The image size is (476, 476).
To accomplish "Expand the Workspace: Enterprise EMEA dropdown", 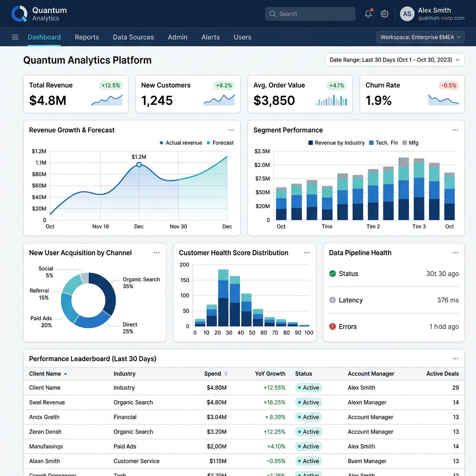I will coord(420,37).
